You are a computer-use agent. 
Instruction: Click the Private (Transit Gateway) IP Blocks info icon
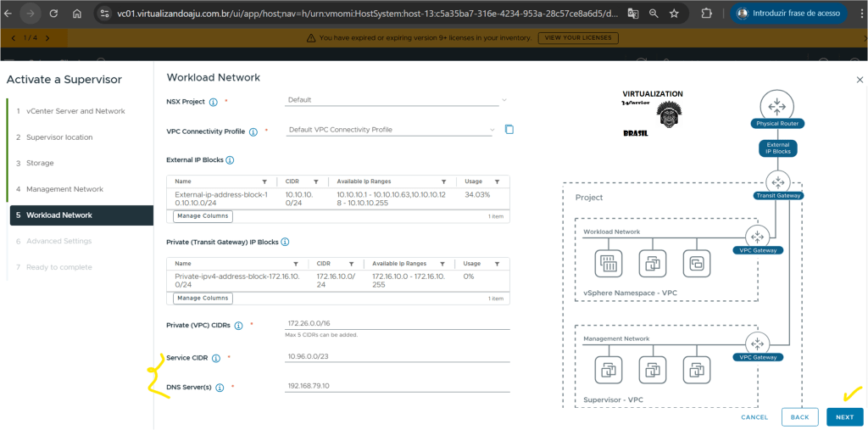(x=285, y=243)
